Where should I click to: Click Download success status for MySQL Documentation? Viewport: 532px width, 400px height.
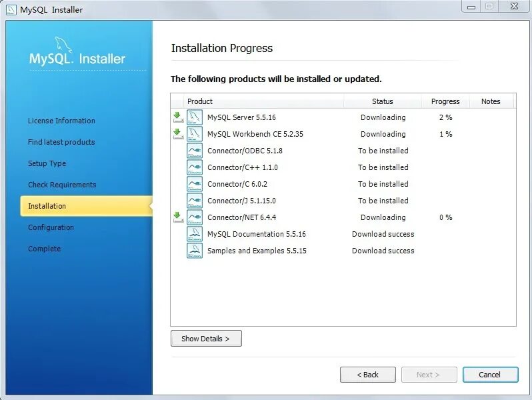tap(383, 234)
